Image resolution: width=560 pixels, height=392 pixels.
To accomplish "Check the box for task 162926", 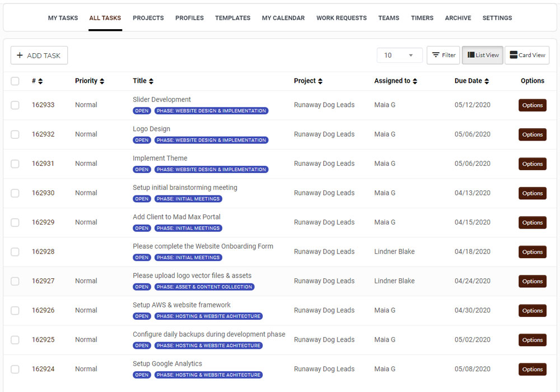I will tap(15, 311).
